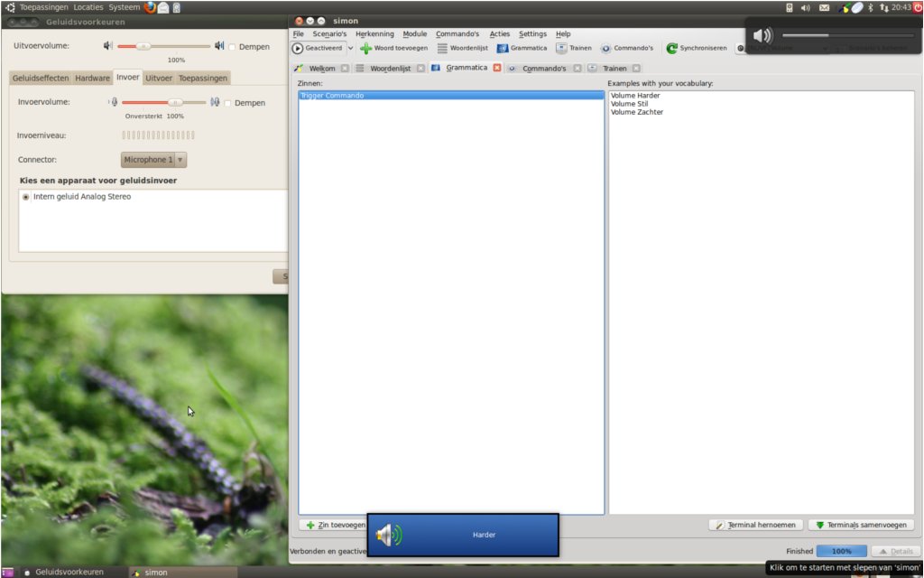Screen dimensions: 924x578
Task: Close the Woordenlijst tab
Action: tap(420, 69)
